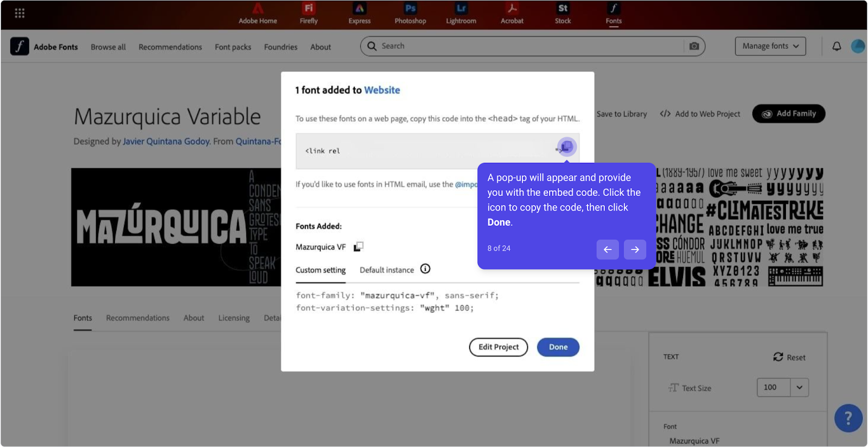Copy the Mazurquica VF font name icon
Image resolution: width=868 pixels, height=447 pixels.
[358, 247]
